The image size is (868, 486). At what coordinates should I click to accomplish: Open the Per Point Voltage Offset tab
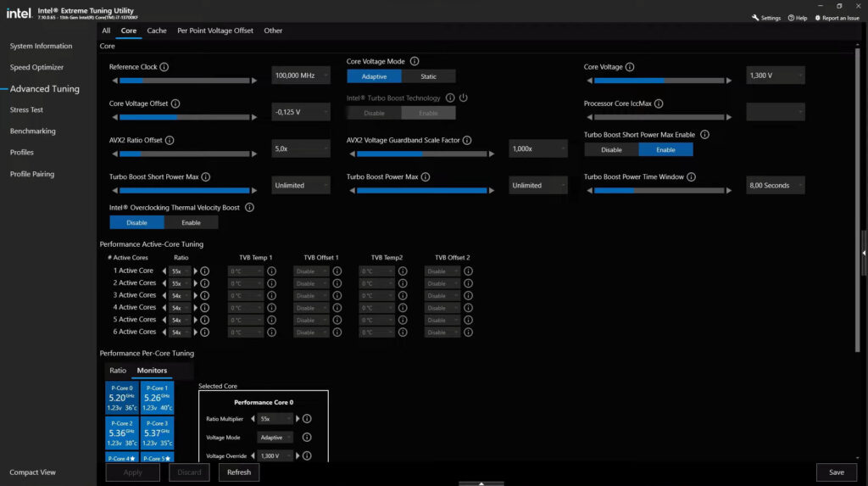[x=214, y=31]
